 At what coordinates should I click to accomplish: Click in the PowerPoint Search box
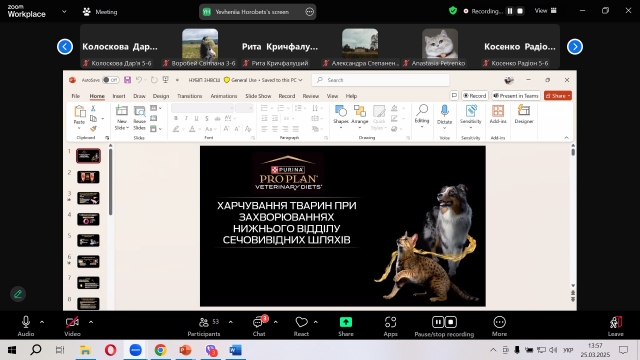tap(380, 80)
